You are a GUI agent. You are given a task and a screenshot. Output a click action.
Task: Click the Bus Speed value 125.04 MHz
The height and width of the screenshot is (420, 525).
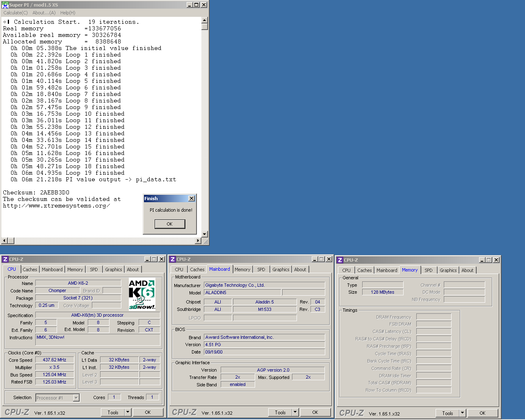point(55,374)
